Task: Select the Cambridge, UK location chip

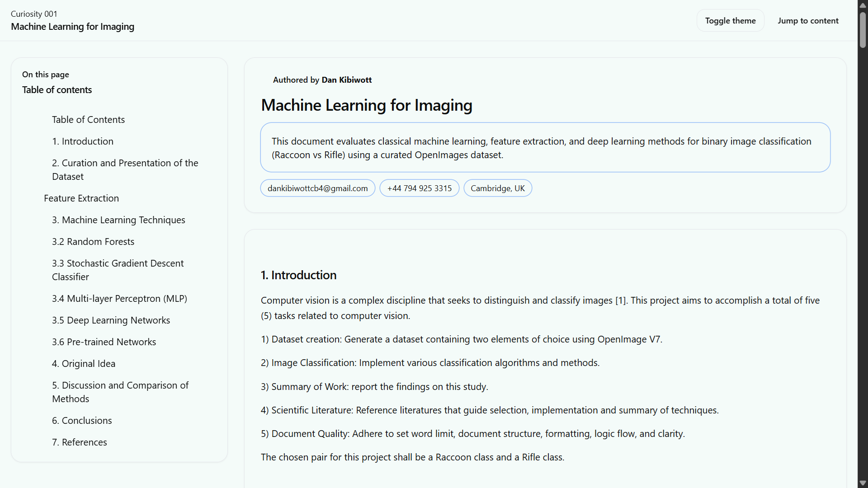Action: [x=497, y=188]
